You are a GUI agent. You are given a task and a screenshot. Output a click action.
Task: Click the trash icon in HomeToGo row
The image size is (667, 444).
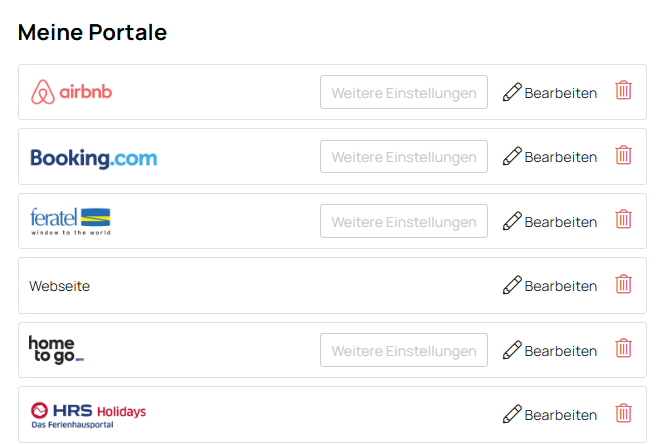[623, 348]
